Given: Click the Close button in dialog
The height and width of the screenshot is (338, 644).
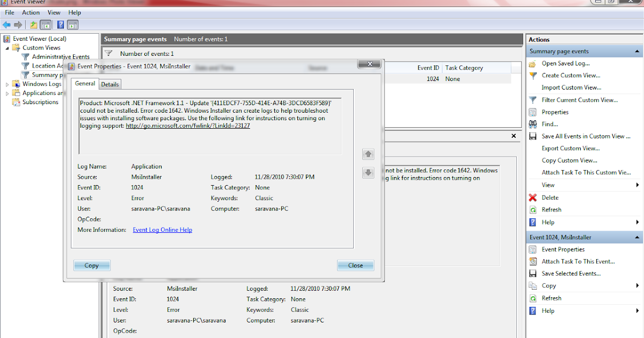Looking at the screenshot, I should [x=355, y=265].
